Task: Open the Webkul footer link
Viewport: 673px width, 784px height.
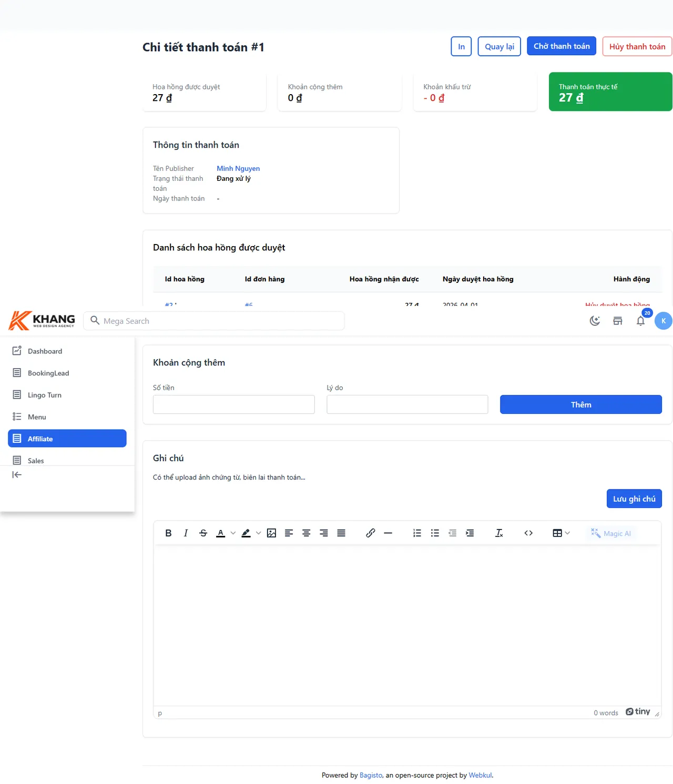Action: [x=480, y=775]
